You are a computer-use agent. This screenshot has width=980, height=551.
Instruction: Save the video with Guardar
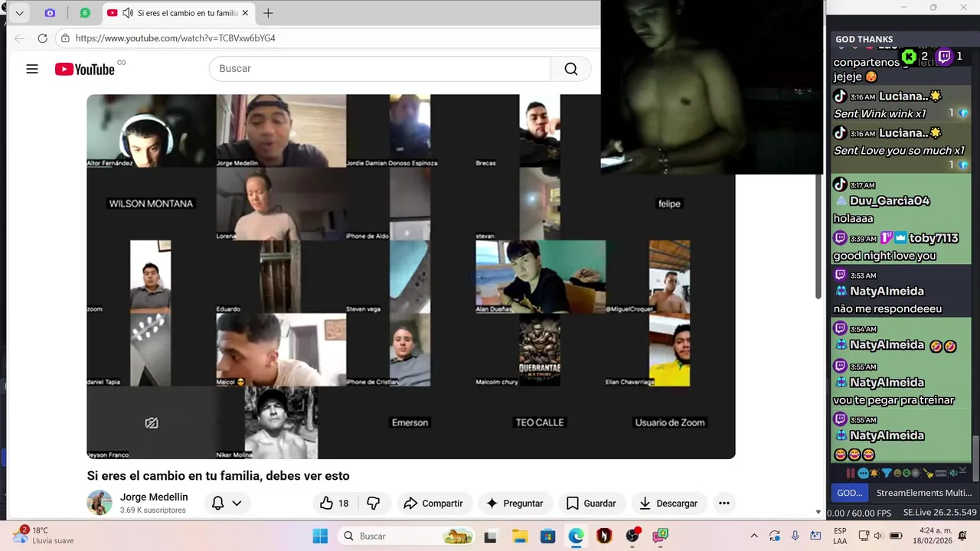pyautogui.click(x=590, y=503)
